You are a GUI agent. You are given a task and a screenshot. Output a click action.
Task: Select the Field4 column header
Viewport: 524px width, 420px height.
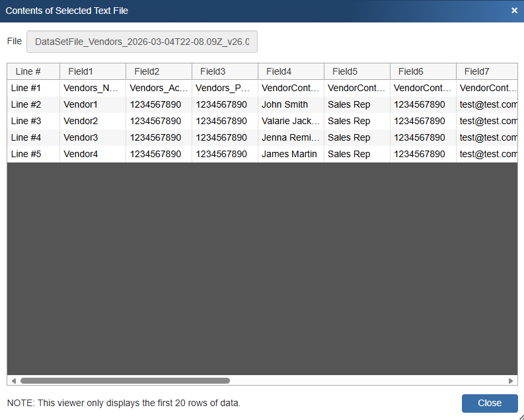279,71
